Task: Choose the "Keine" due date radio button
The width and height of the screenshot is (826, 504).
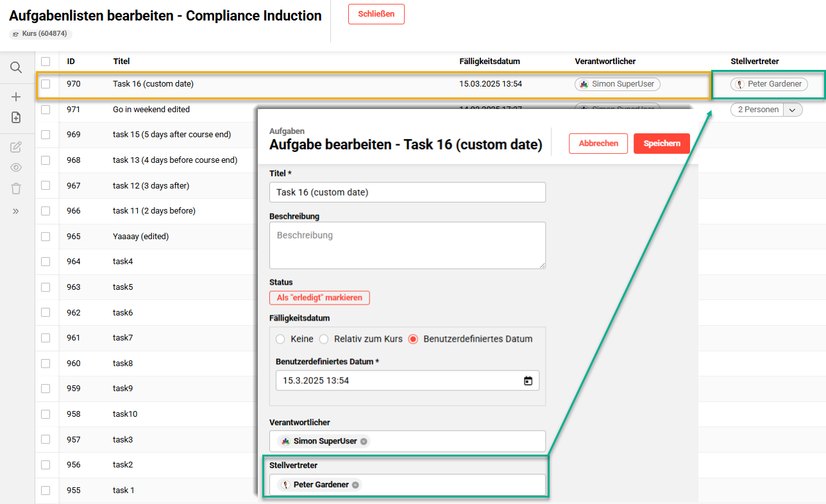Action: [x=280, y=339]
